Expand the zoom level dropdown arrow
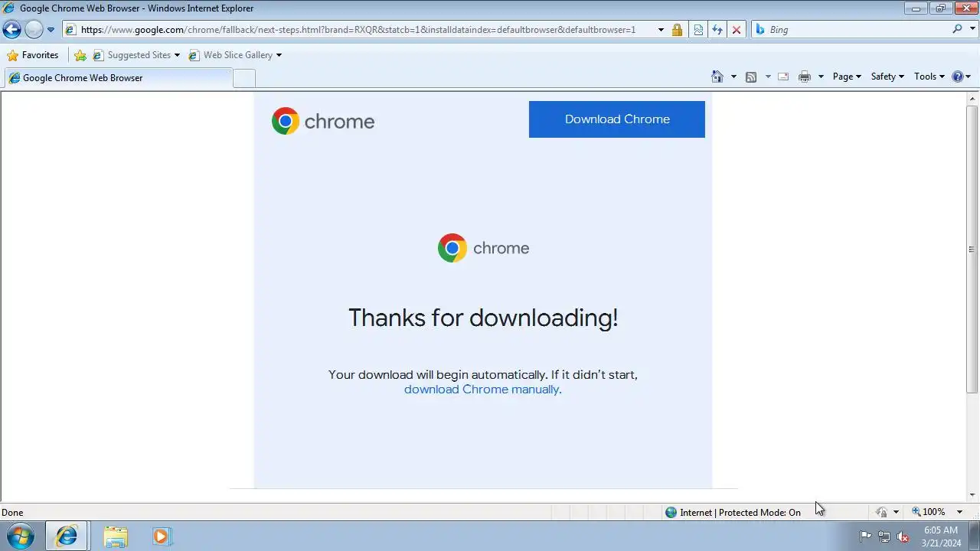 click(959, 512)
